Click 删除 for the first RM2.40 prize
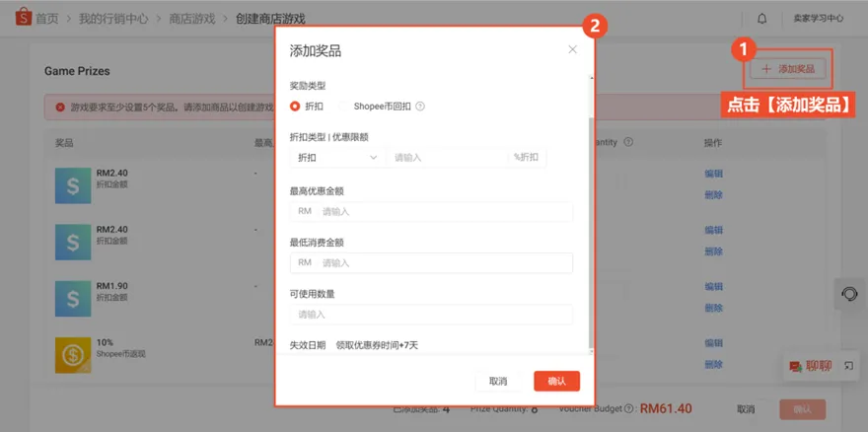The width and height of the screenshot is (868, 432). point(713,195)
